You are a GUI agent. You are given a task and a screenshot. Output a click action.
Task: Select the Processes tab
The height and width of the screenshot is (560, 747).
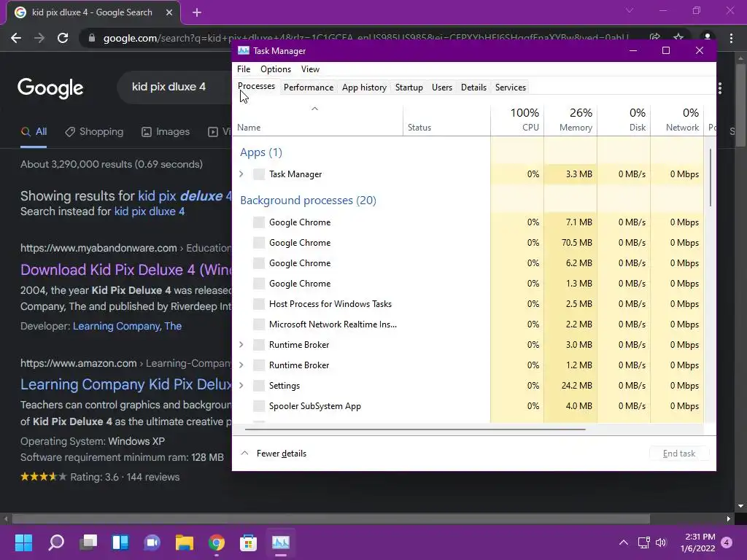(256, 86)
